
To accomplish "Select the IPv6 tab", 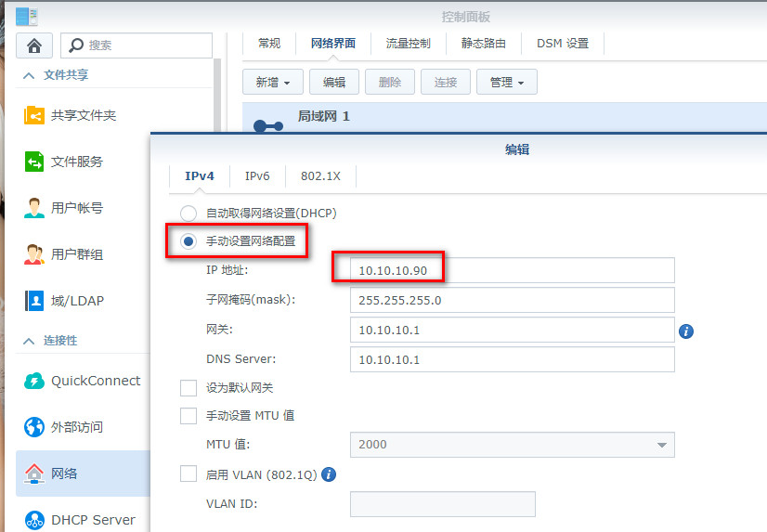I will pyautogui.click(x=257, y=176).
